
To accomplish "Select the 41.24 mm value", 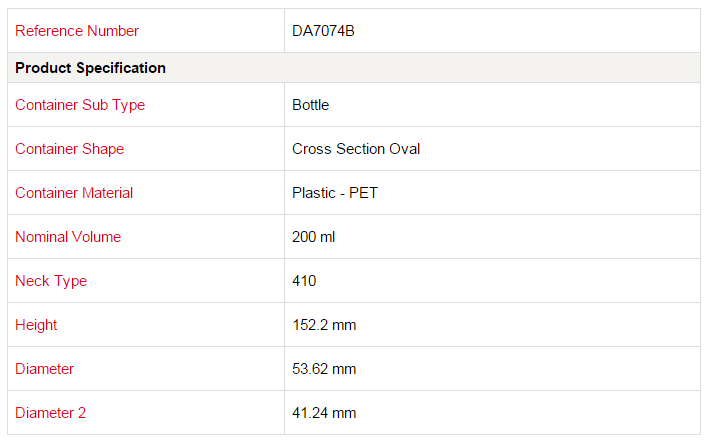I will tap(324, 413).
